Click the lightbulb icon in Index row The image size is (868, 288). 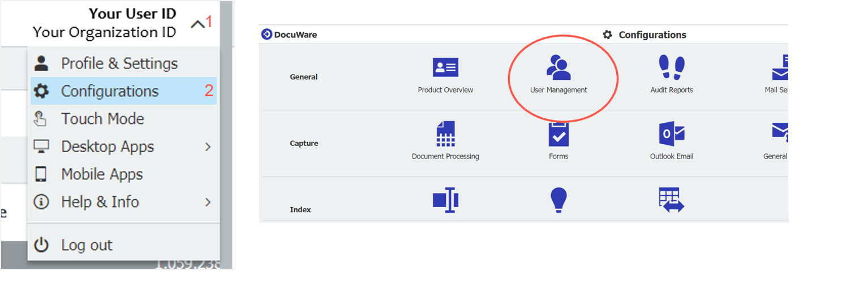[x=558, y=200]
